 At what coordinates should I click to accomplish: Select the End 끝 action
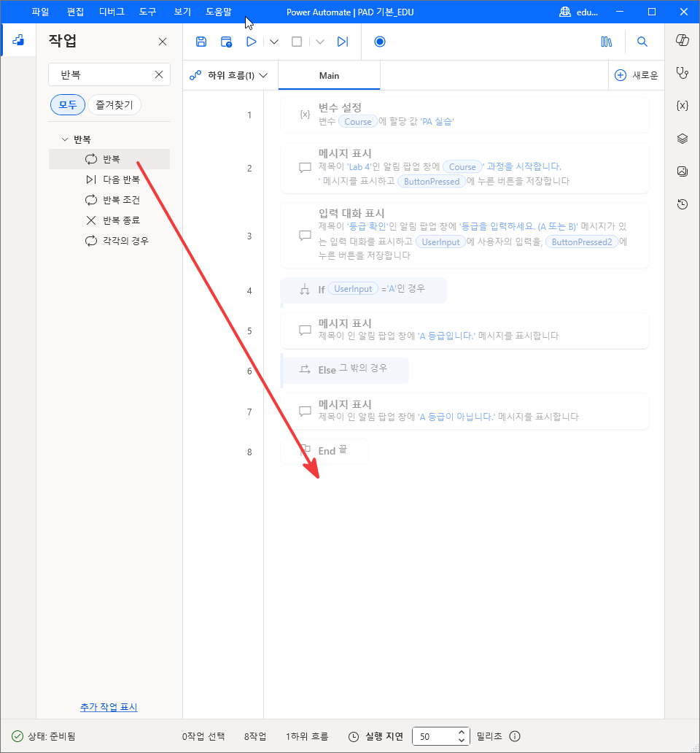coord(324,452)
